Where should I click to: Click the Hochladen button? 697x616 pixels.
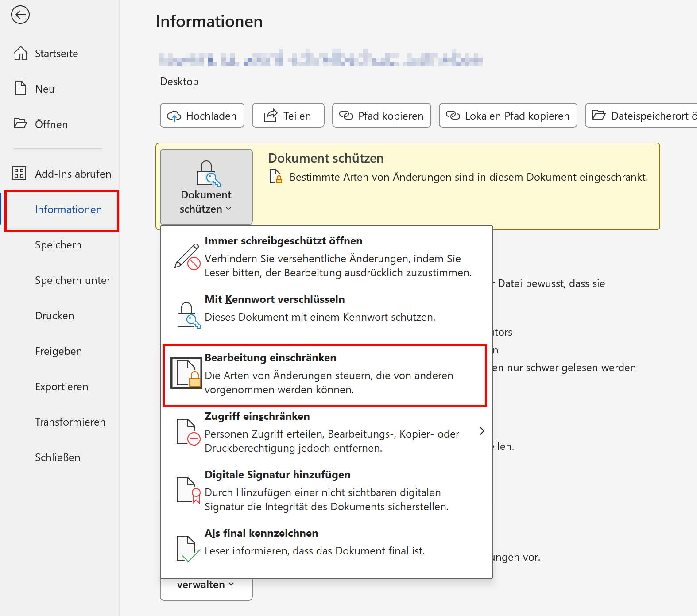click(x=202, y=115)
